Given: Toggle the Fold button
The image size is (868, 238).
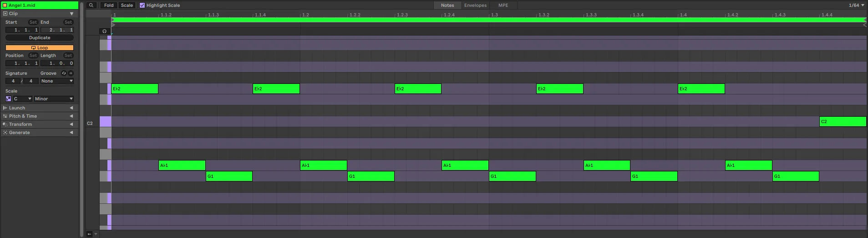Looking at the screenshot, I should click(x=109, y=5).
